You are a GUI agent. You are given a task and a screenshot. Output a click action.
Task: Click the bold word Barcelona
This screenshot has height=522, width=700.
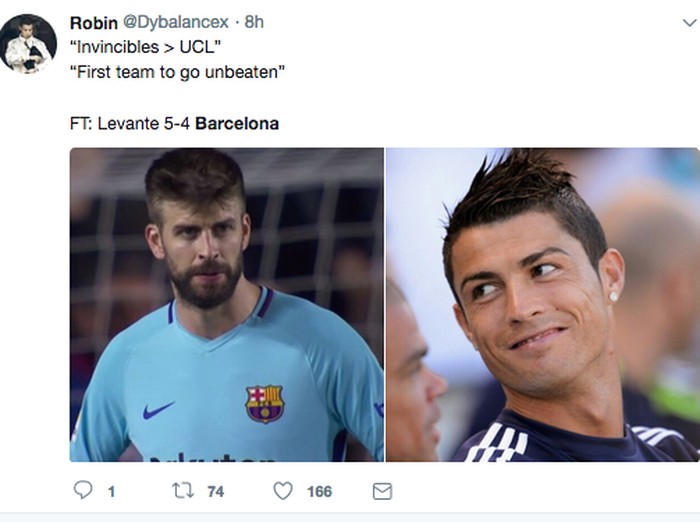[x=237, y=123]
